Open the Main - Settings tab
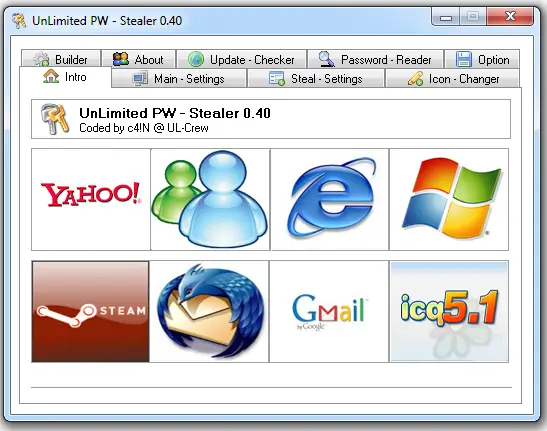 coord(179,79)
